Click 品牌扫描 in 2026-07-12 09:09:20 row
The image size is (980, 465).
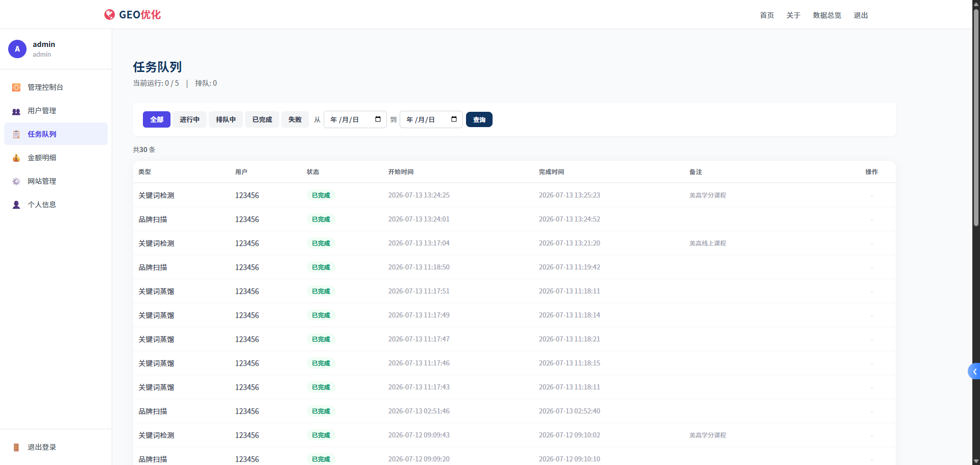153,459
